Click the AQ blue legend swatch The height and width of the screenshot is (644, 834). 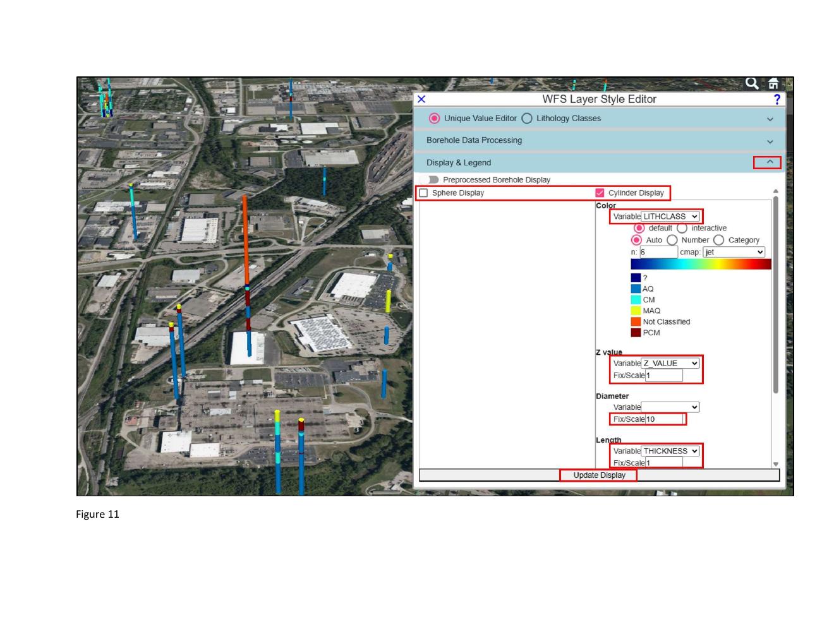point(636,289)
